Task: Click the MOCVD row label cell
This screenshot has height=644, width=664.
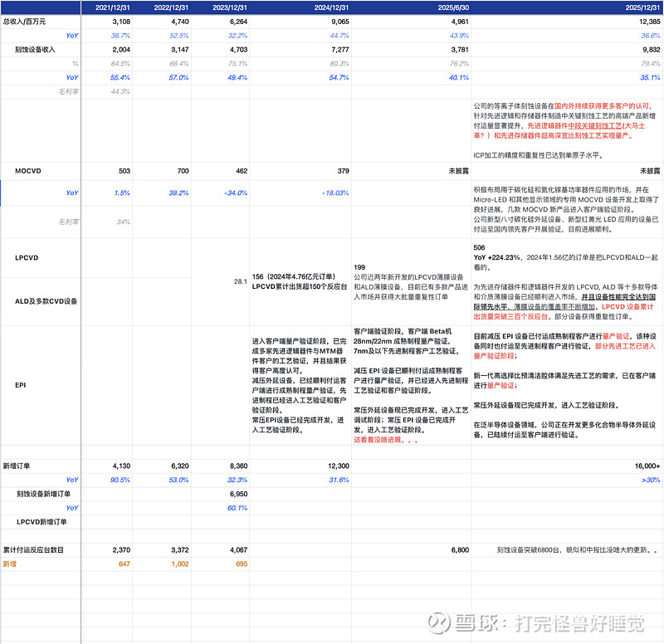Action: pos(30,171)
